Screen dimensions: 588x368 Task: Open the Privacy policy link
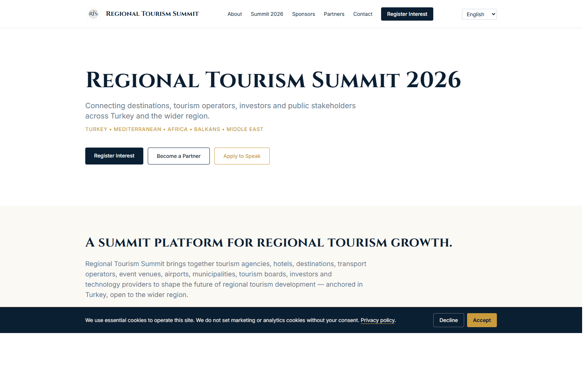(x=377, y=320)
